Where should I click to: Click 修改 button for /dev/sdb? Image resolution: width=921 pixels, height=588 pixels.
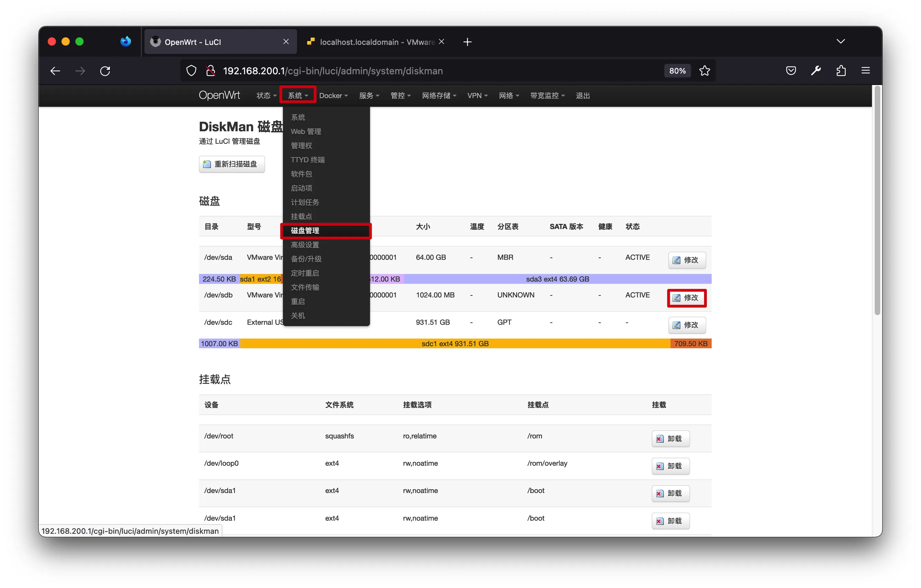tap(686, 298)
